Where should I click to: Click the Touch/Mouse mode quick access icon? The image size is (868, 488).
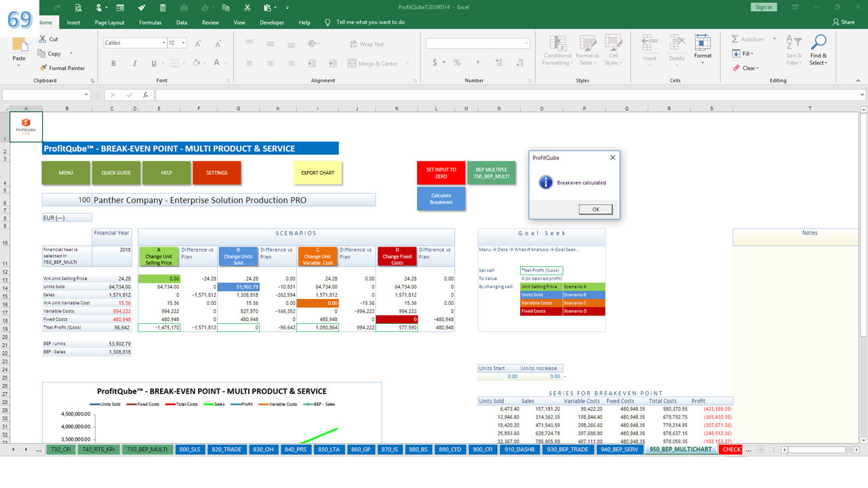(100, 7)
